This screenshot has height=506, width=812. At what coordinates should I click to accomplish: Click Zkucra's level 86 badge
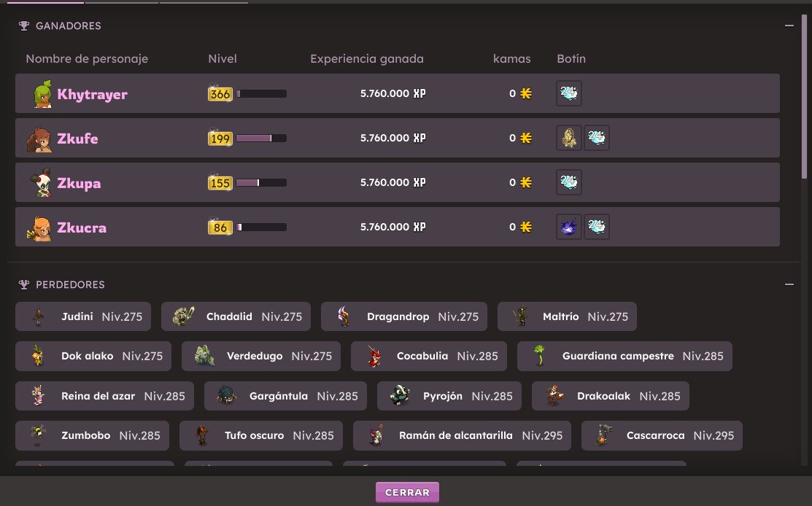click(x=220, y=227)
